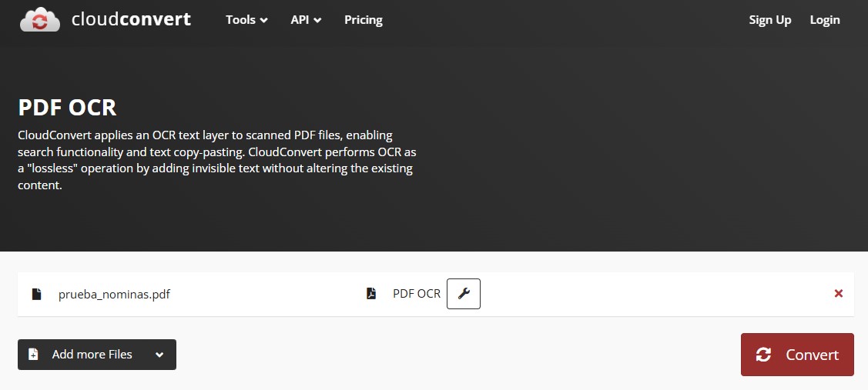Expand the Add more Files chevron
This screenshot has height=390, width=868.
[159, 355]
